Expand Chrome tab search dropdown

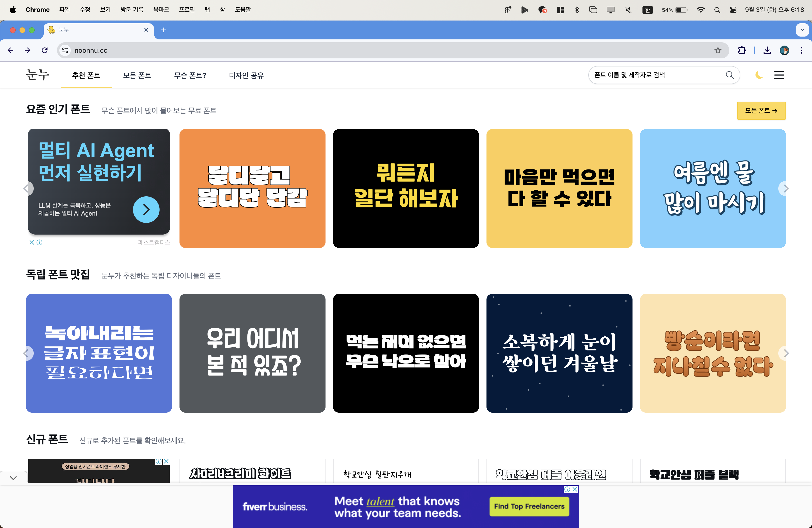click(x=802, y=30)
